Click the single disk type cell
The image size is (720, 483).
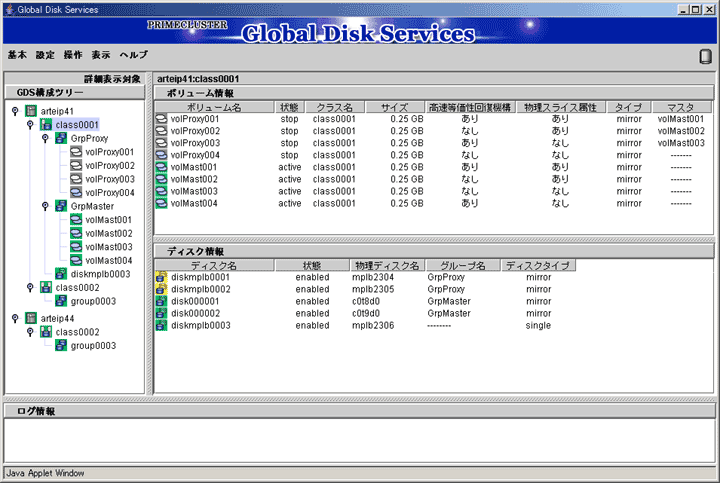click(x=538, y=325)
